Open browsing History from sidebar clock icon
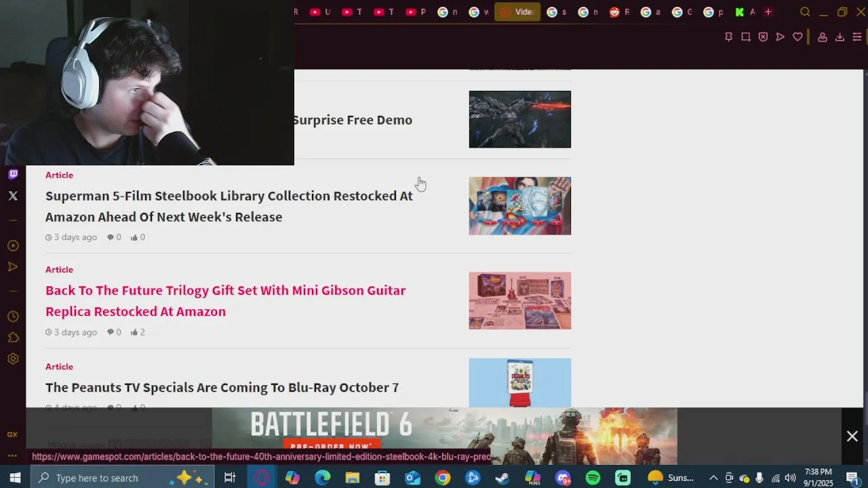Screen dimensions: 868x488 13,317
